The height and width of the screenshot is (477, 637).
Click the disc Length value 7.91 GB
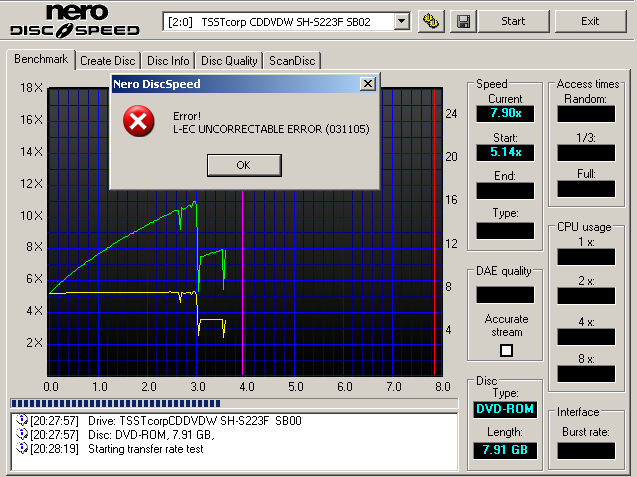(x=505, y=450)
